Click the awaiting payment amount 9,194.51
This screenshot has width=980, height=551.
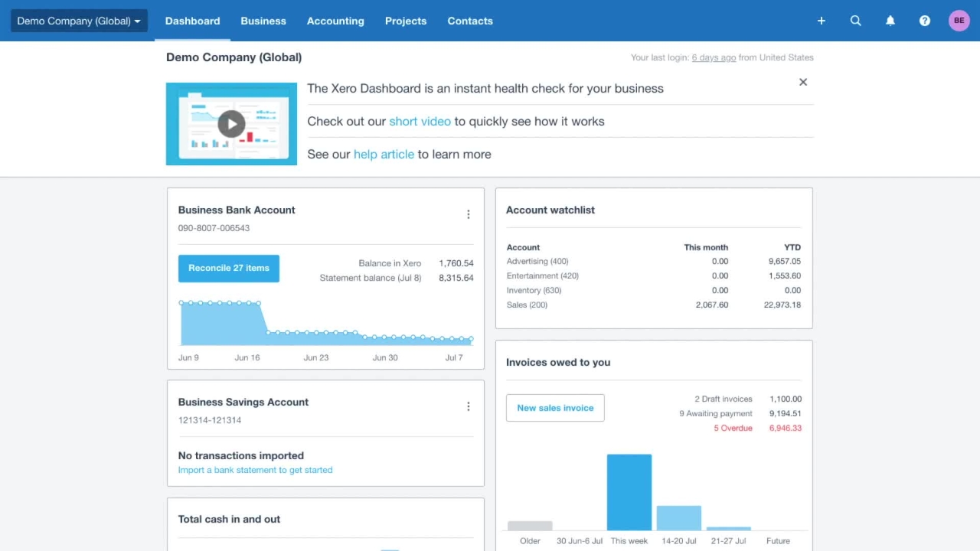tap(786, 413)
